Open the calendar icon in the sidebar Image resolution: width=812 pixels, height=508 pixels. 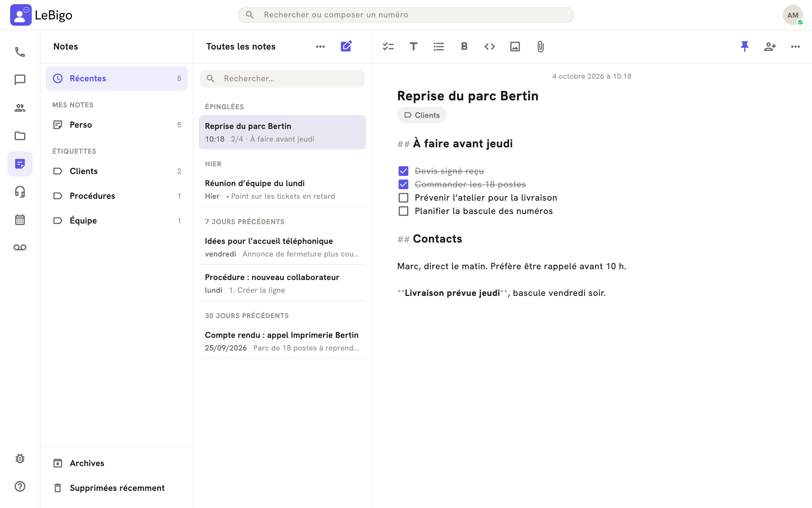(x=20, y=219)
